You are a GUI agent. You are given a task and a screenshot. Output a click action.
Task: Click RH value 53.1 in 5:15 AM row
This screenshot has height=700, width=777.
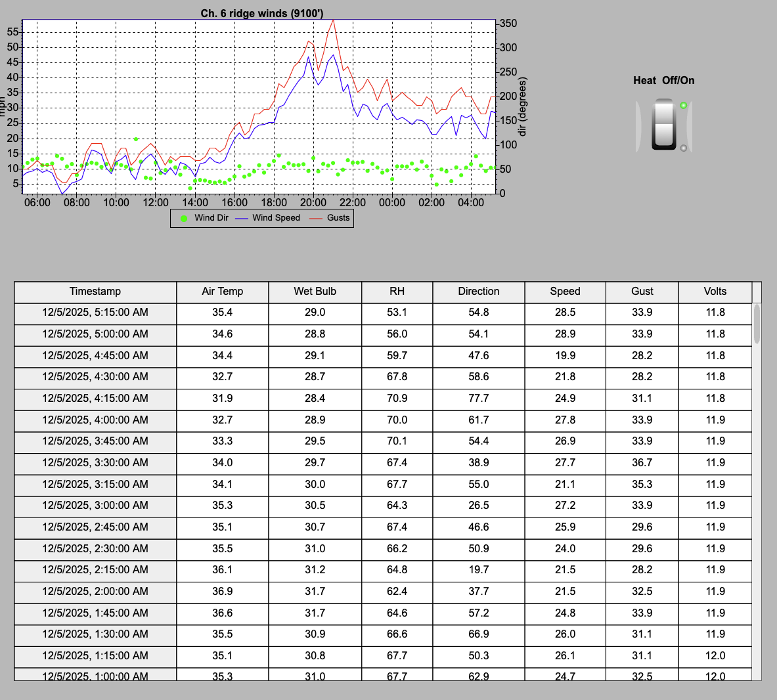pos(397,313)
